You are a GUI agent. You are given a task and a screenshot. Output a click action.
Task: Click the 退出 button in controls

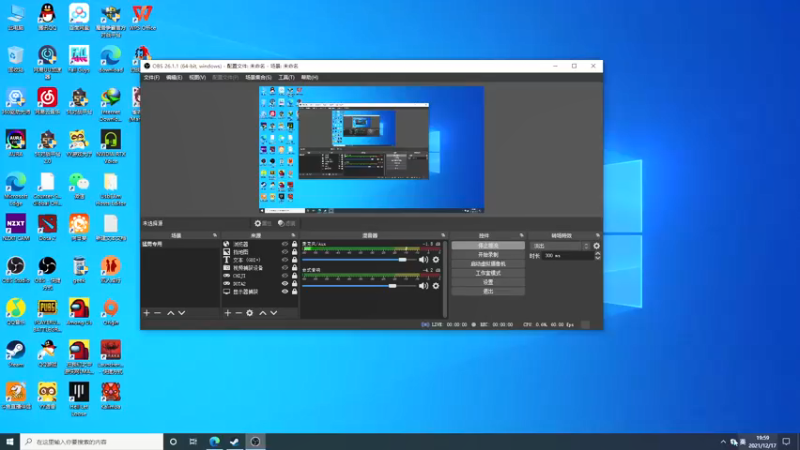point(488,291)
